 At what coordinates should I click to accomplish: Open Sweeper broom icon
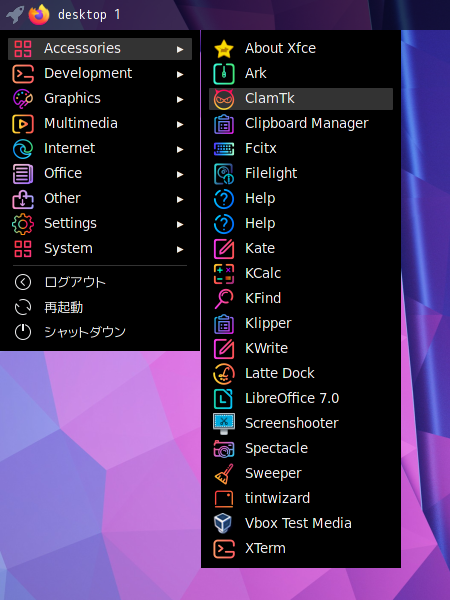click(224, 474)
